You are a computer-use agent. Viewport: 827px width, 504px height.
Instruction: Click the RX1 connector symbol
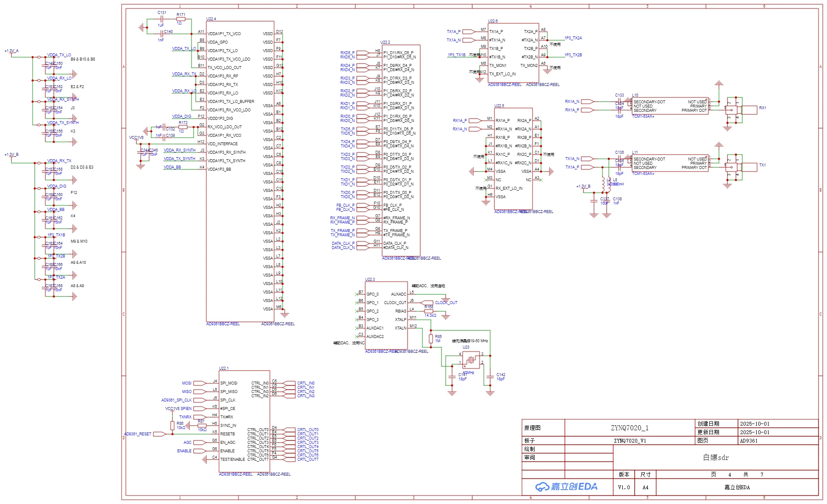coord(749,110)
